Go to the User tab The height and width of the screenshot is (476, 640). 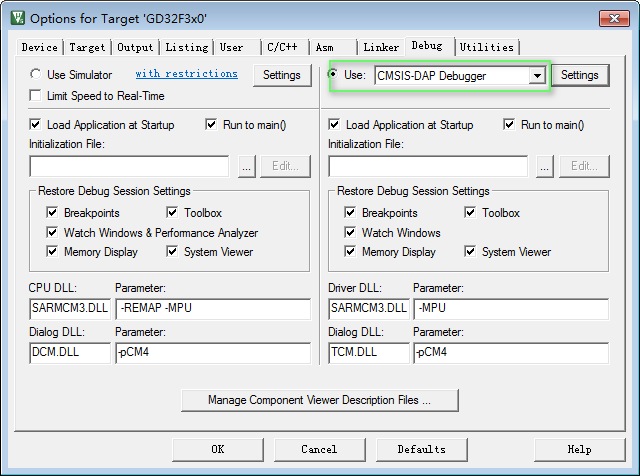click(238, 47)
